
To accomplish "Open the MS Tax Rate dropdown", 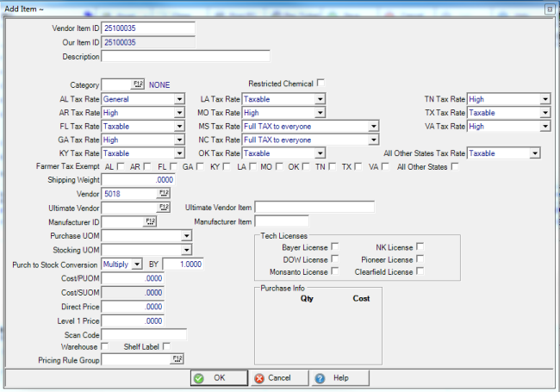I will 373,126.
